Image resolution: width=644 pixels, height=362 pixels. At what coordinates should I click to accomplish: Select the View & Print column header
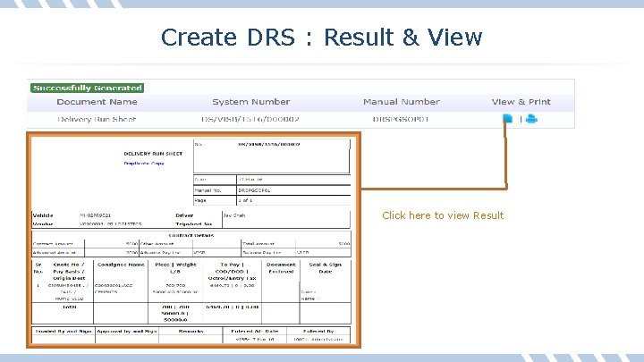coord(521,102)
